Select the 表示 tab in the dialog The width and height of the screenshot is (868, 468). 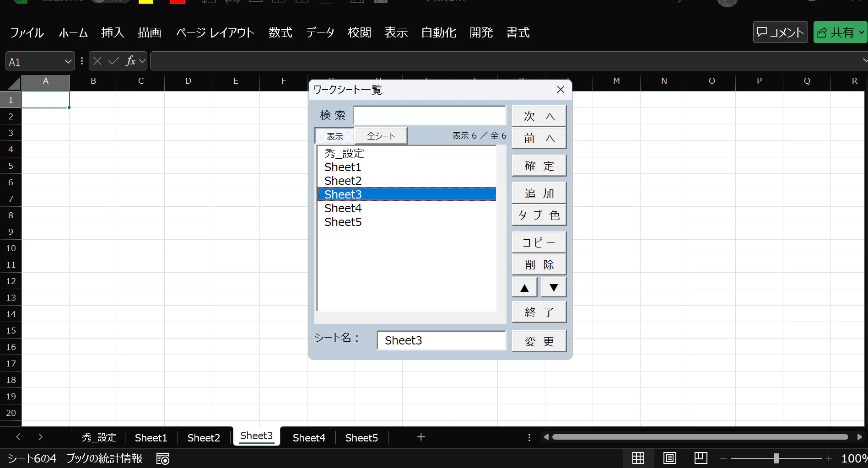(334, 136)
